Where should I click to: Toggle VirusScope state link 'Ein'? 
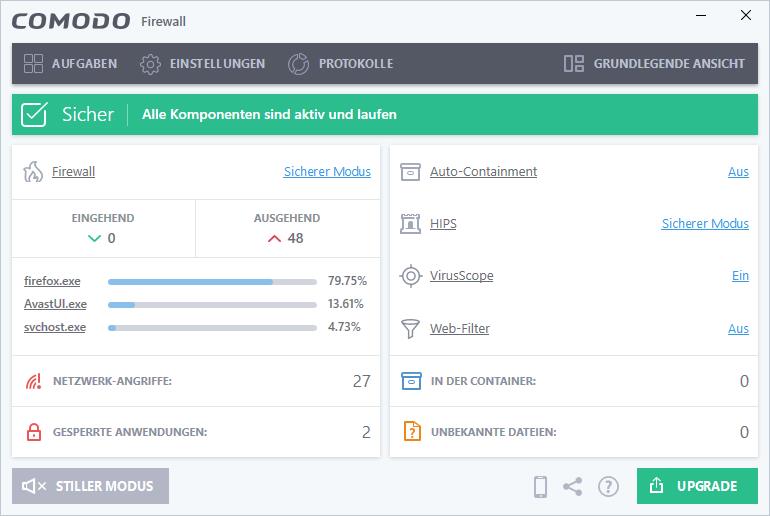[x=740, y=276]
